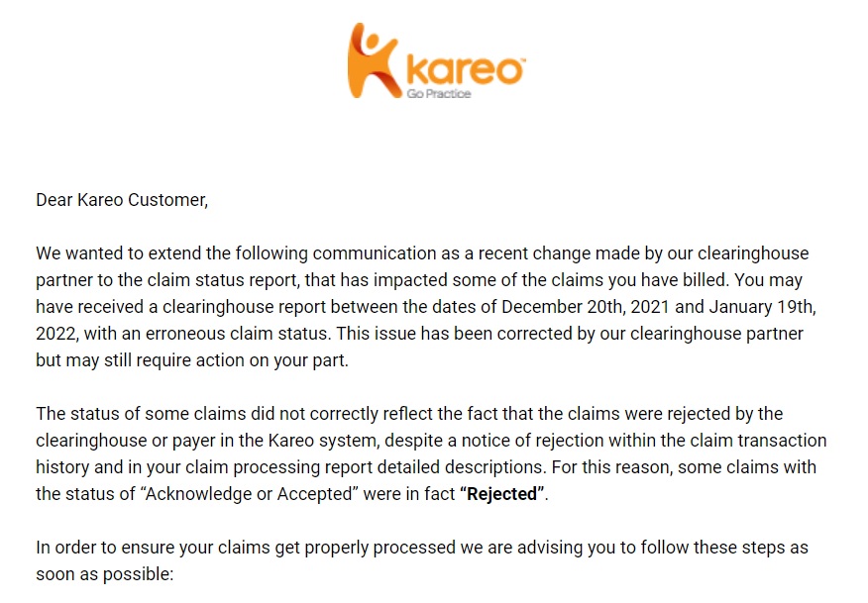Click the text "soon as possible:"

[104, 574]
